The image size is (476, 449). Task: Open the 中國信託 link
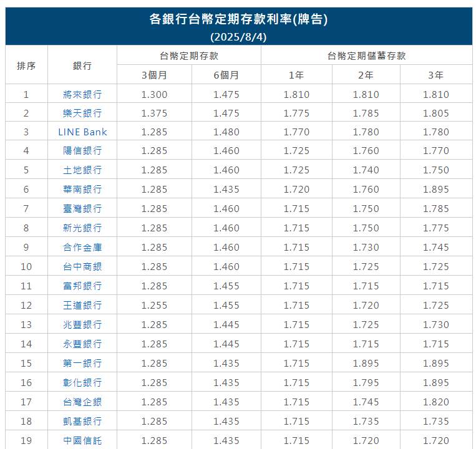(x=82, y=441)
